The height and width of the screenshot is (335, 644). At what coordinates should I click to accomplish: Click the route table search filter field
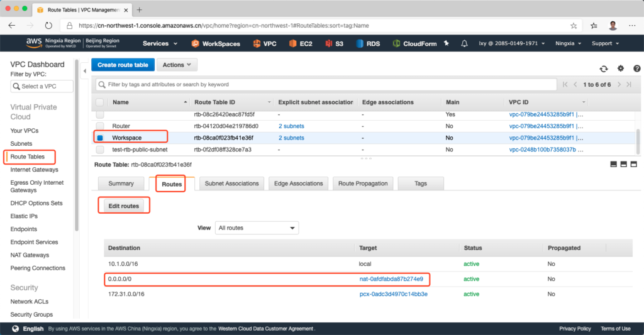coord(327,84)
